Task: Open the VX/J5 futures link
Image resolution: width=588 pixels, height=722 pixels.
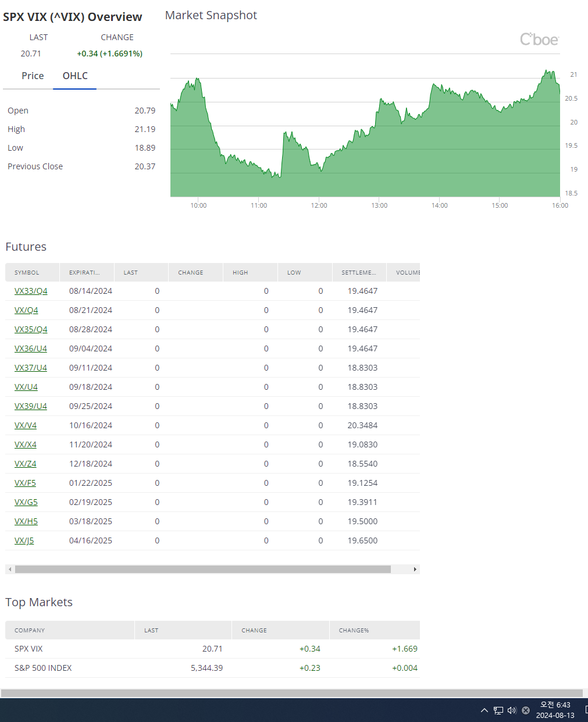Action: 24,540
